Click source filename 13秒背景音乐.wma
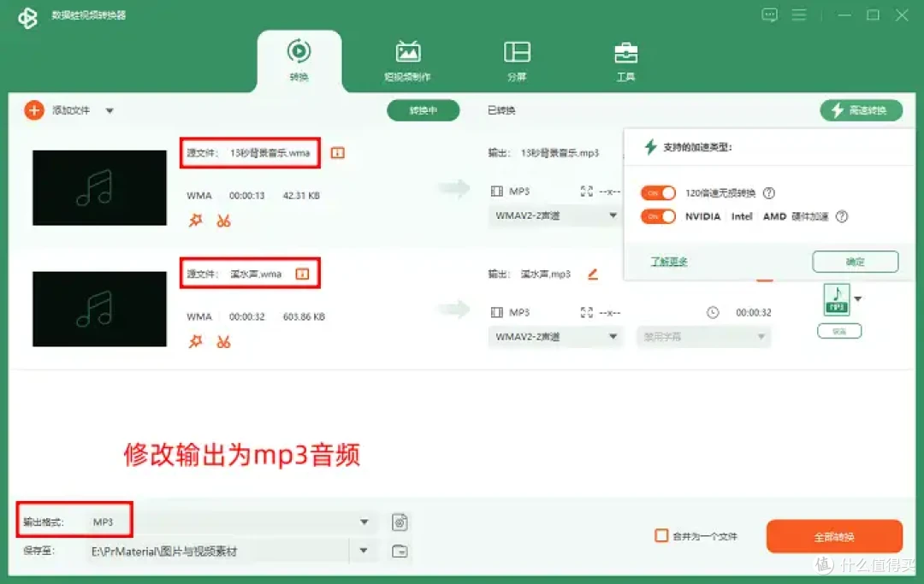Viewport: 924px width, 584px height. [269, 153]
